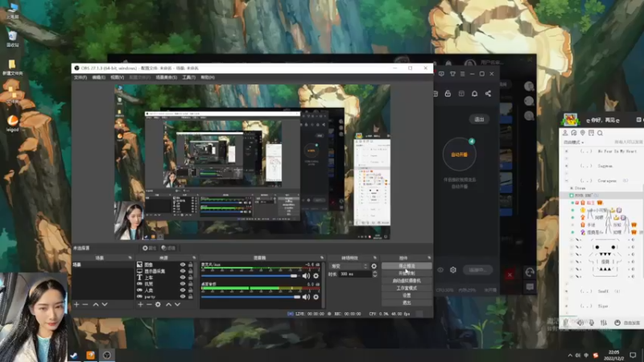Screen dimensions: 644x362
Task: Expand No Fear In My Heart channel
Action: pos(567,151)
